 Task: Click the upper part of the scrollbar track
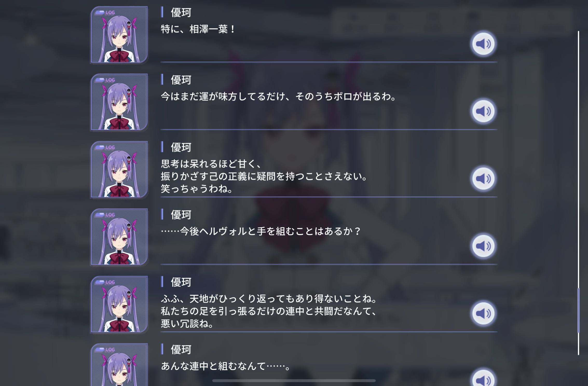578,104
